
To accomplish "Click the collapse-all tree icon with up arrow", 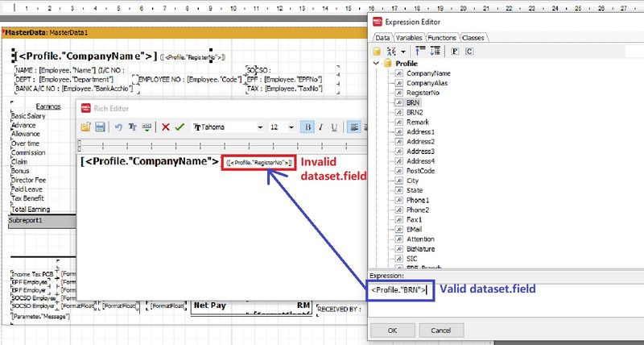I will coord(420,51).
